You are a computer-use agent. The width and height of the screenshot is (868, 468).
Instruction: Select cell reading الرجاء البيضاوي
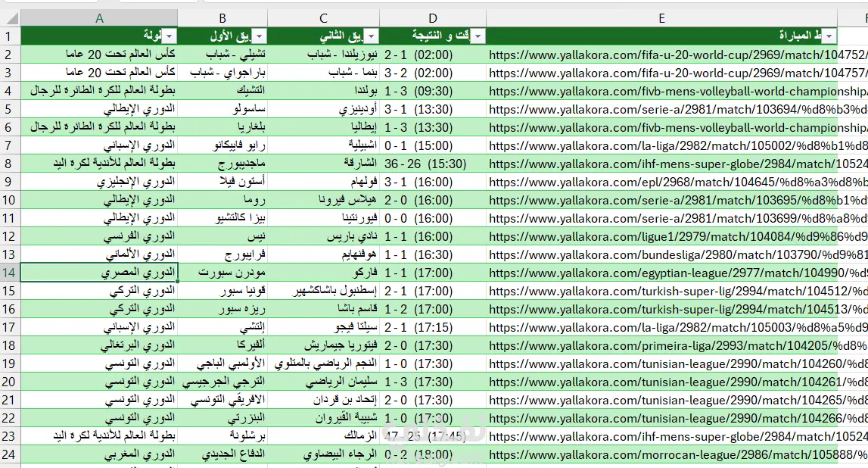coord(323,454)
